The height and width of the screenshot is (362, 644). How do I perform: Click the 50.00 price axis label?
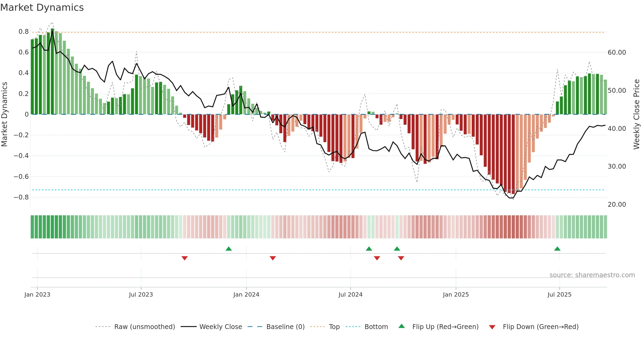617,90
